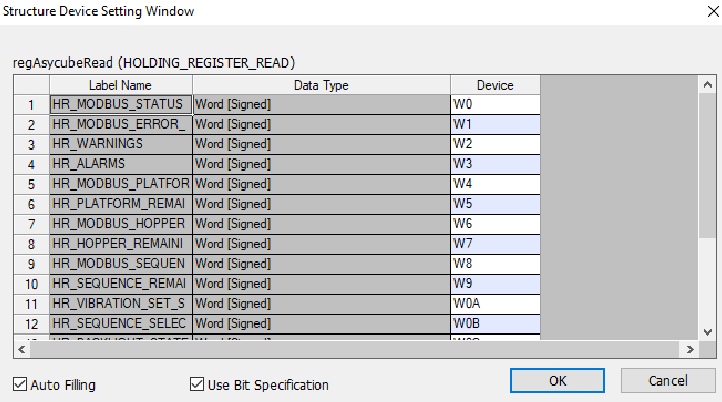Click the horizontal scrollbar right arrow
Viewport: 722px width, 402px height.
687,349
